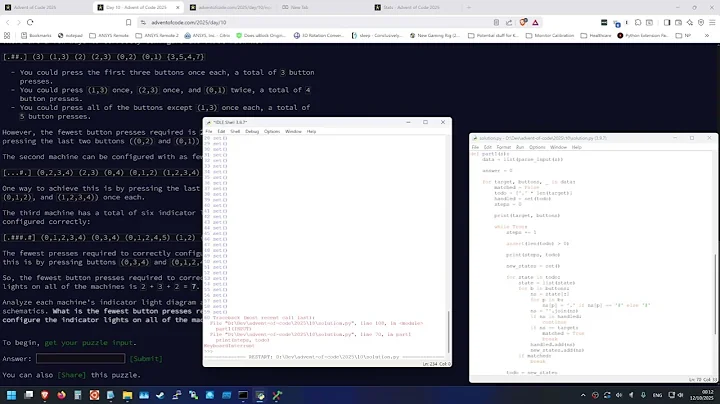
Task: Click the puzzle Answer input field
Action: pos(80,359)
